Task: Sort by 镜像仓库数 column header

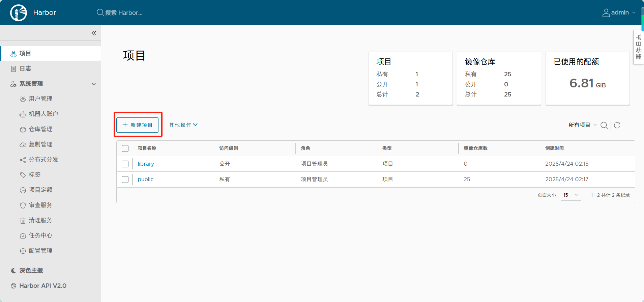Action: click(476, 148)
